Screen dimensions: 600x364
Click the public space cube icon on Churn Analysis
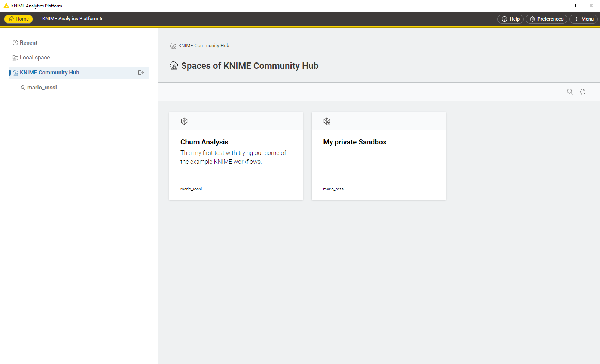184,121
